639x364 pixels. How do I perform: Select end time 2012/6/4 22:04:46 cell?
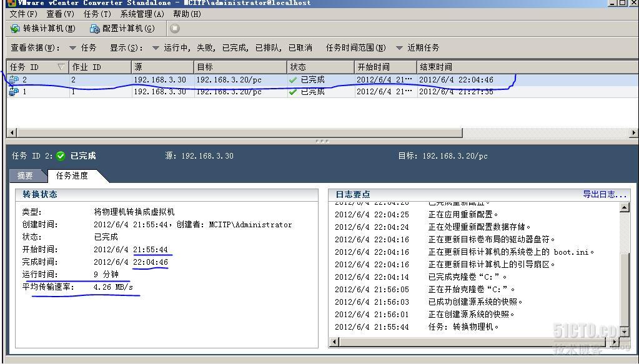(x=456, y=80)
